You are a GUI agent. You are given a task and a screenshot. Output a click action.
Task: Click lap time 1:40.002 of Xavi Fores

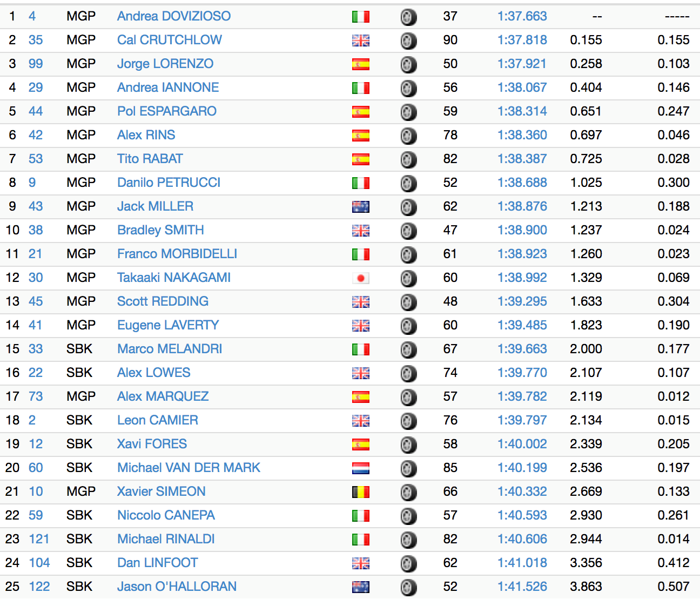click(x=522, y=444)
